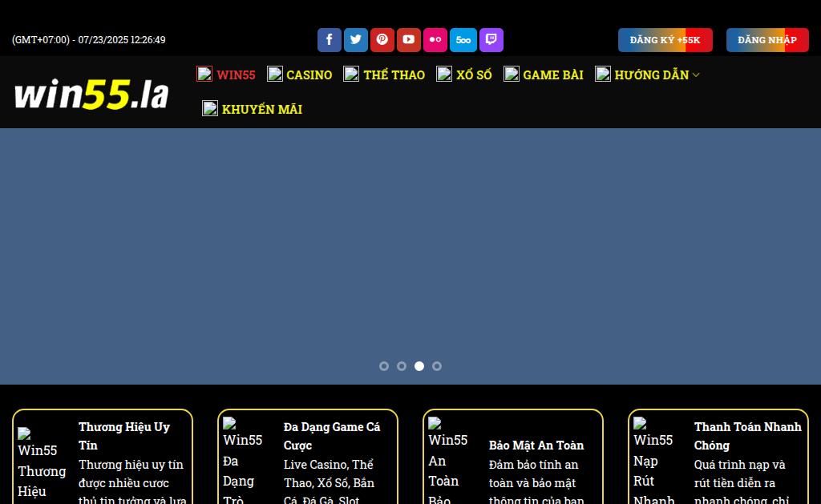Select the first slider pagination dot
821x504 pixels.
(x=384, y=366)
